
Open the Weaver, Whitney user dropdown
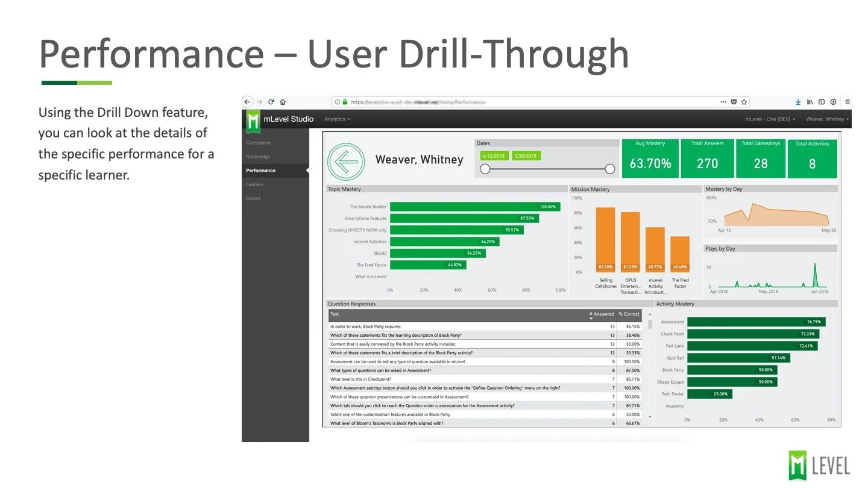827,119
